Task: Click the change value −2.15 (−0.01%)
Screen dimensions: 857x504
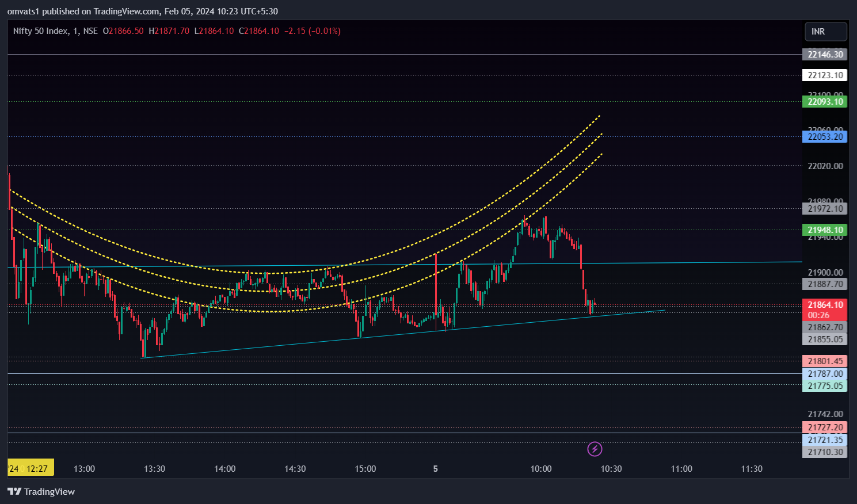Action: pyautogui.click(x=313, y=31)
